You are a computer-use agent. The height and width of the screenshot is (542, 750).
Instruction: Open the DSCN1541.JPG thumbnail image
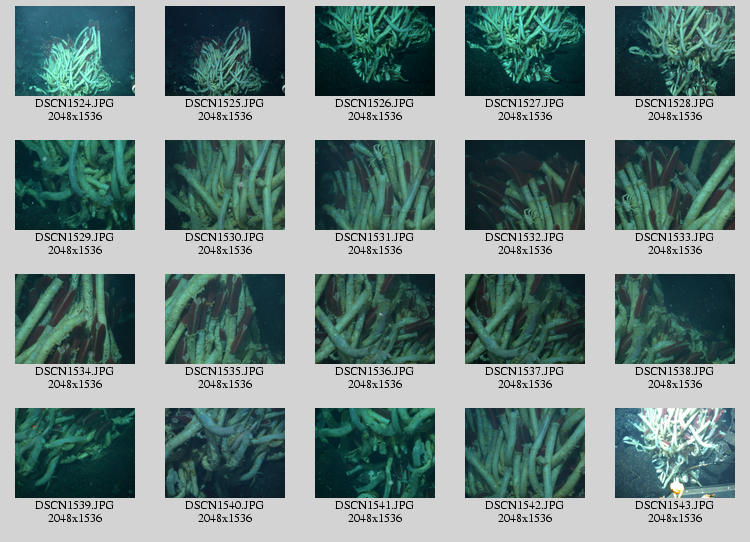coord(375,453)
